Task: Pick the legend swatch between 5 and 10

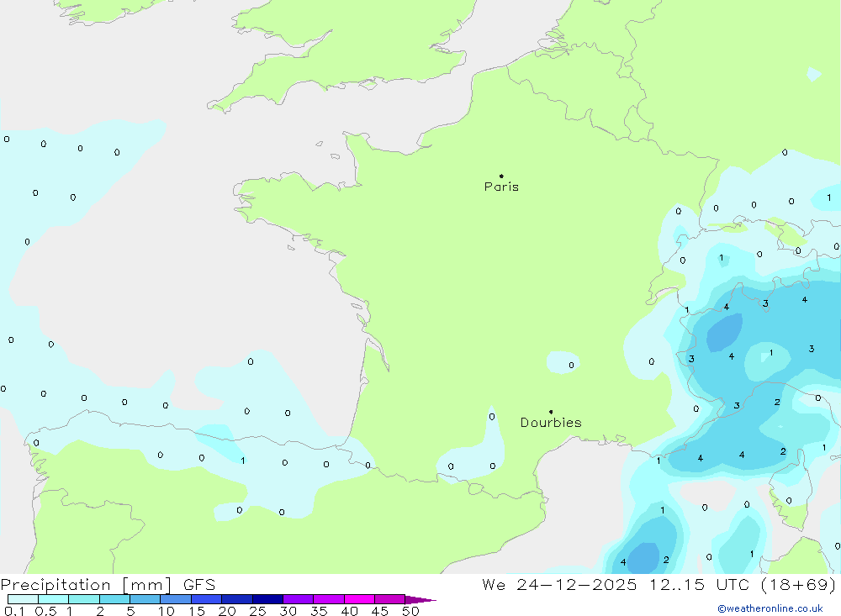Action: pos(145,599)
